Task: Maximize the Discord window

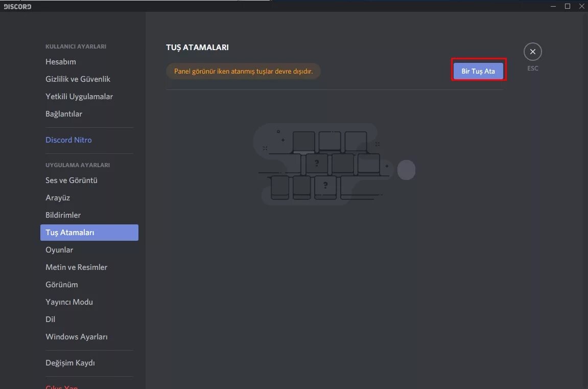Action: [568, 6]
